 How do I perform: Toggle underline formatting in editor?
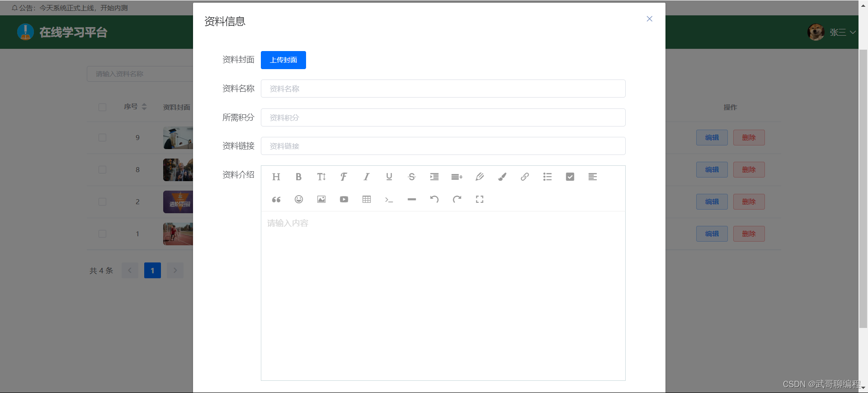click(x=389, y=177)
